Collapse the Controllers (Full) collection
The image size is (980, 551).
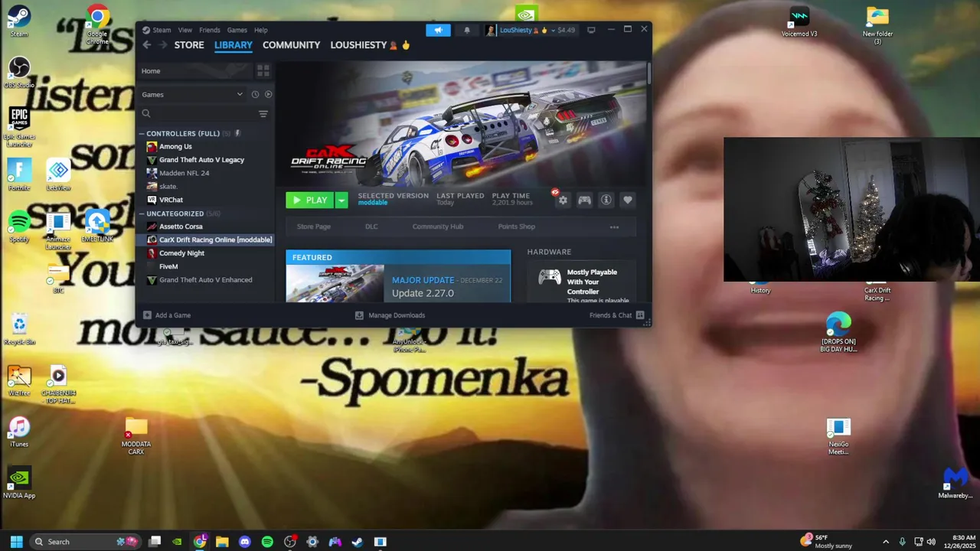pos(142,133)
